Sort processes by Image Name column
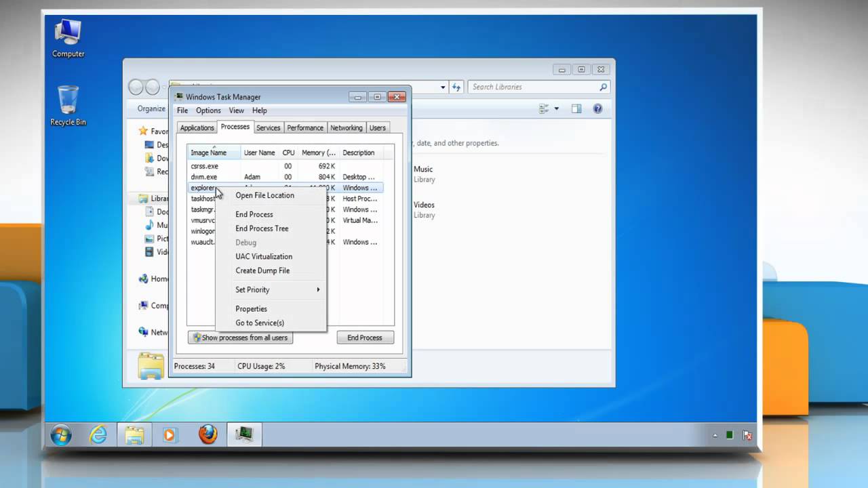The width and height of the screenshot is (868, 488). tap(214, 152)
